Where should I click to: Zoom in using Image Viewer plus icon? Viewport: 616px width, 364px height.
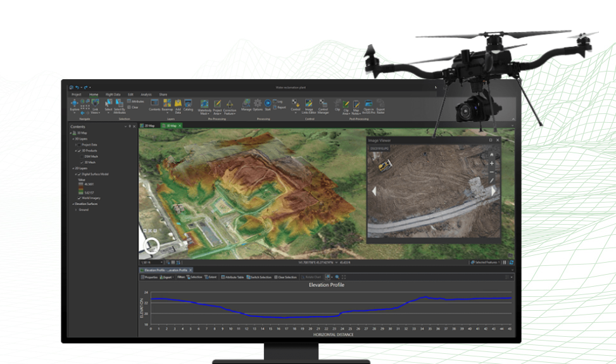click(x=492, y=163)
